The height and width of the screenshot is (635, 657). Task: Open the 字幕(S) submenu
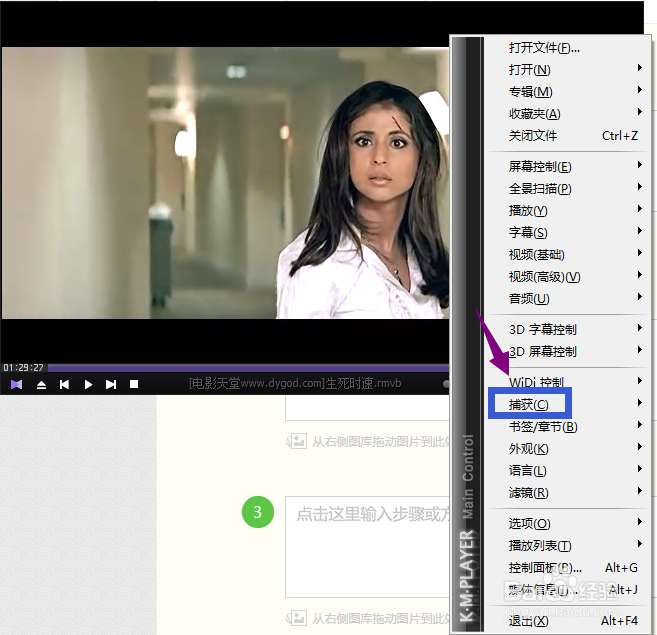(x=566, y=233)
